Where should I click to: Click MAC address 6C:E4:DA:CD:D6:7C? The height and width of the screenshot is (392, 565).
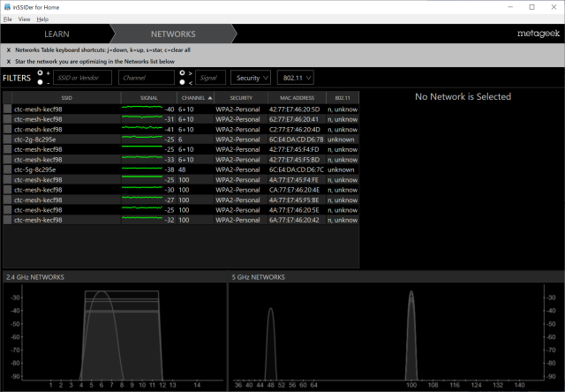pos(297,170)
